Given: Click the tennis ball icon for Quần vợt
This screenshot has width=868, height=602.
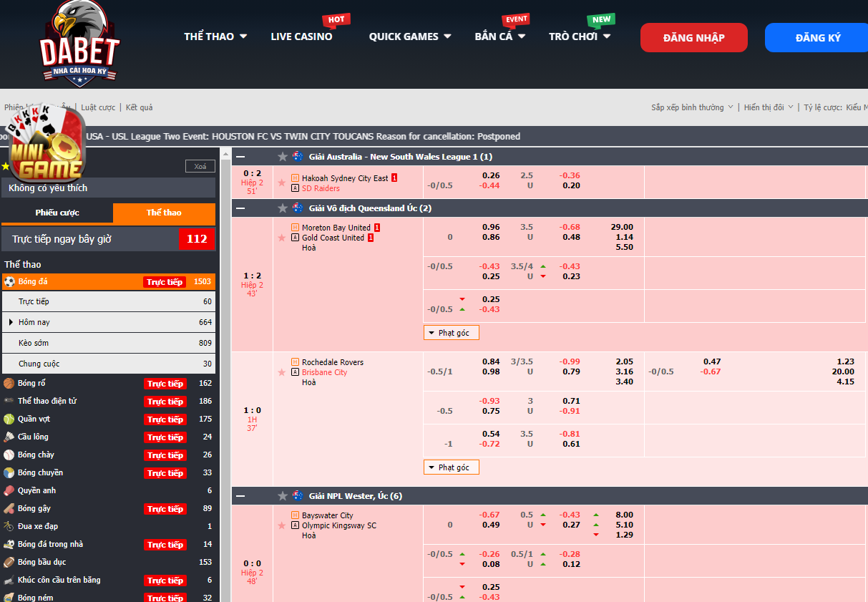Looking at the screenshot, I should pyautogui.click(x=9, y=419).
